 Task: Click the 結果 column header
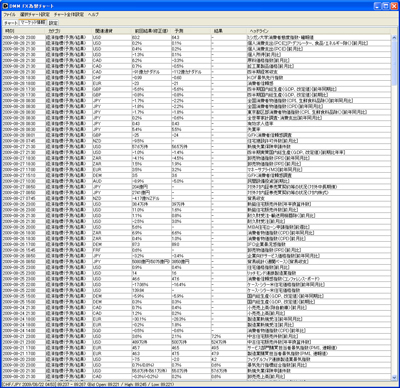229,31
